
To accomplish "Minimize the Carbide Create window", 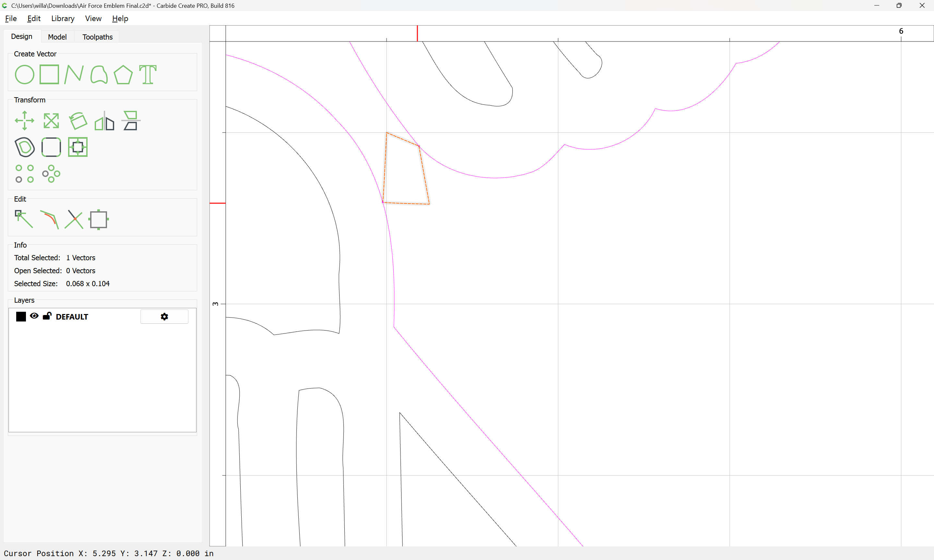I will (877, 5).
